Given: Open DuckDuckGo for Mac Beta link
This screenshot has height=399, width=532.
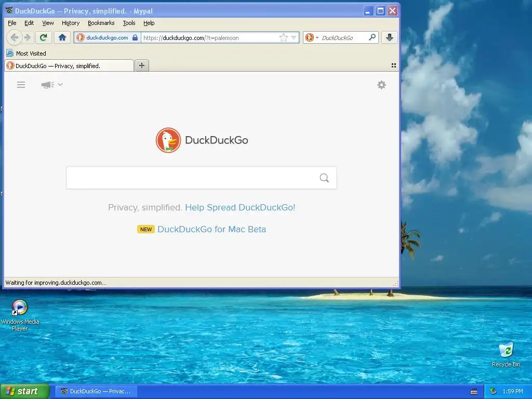Looking at the screenshot, I should click(212, 229).
